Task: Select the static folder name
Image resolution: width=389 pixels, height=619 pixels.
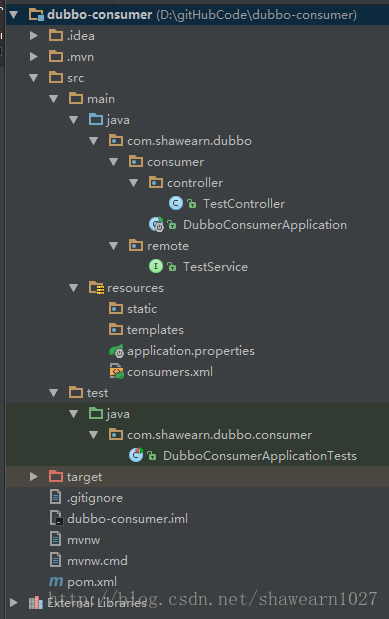Action: [142, 309]
